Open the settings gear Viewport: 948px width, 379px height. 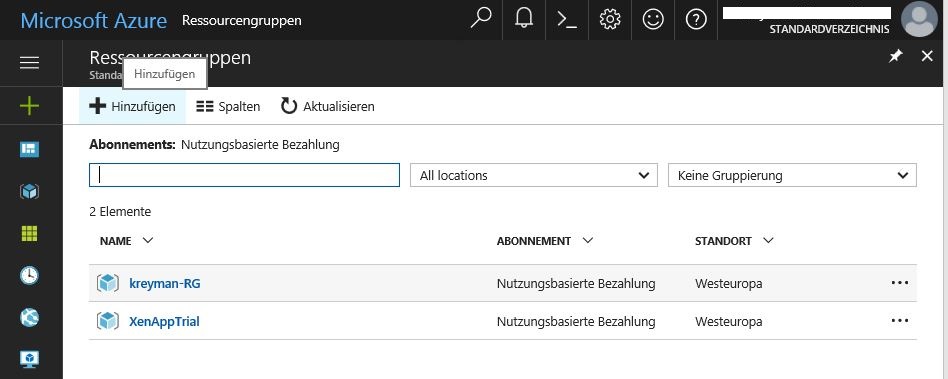(x=610, y=20)
